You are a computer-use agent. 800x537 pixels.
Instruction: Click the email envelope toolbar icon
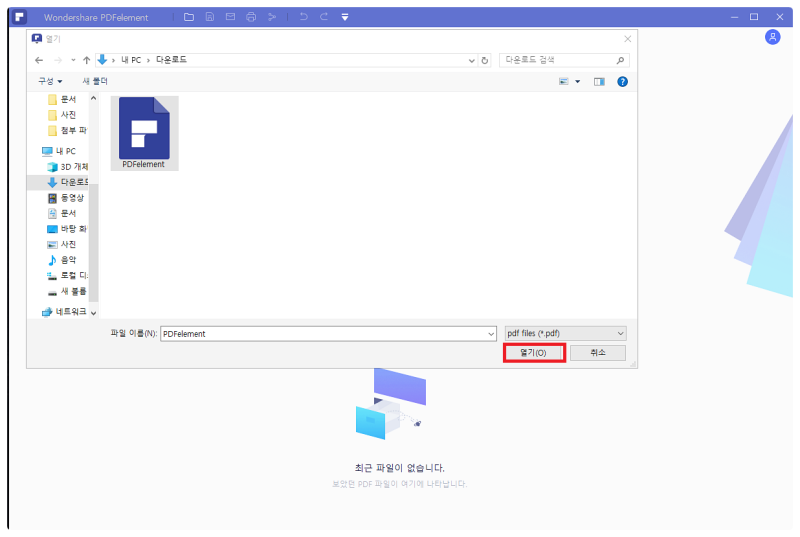(x=231, y=17)
